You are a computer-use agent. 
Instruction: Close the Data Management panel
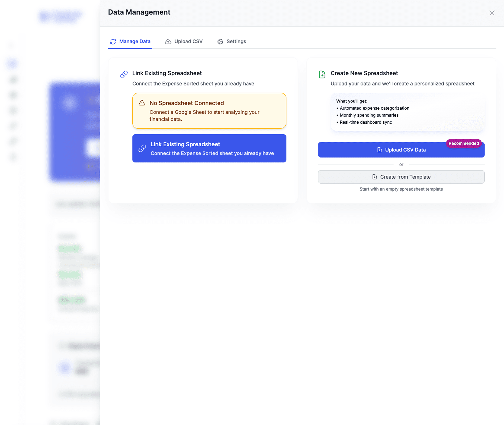[492, 13]
